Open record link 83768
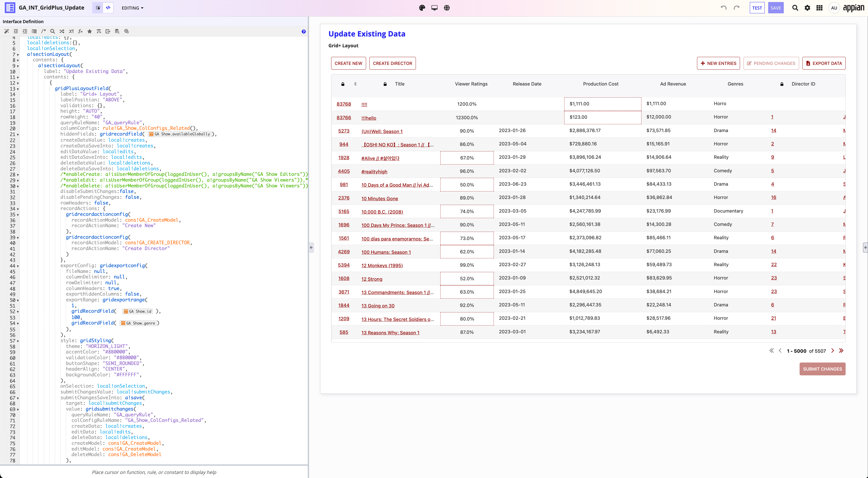 [344, 104]
